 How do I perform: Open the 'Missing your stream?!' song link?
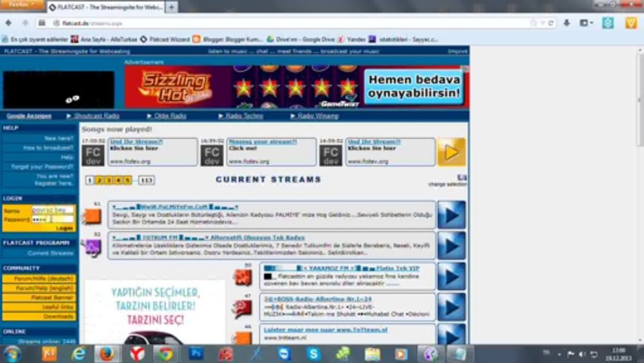point(262,142)
